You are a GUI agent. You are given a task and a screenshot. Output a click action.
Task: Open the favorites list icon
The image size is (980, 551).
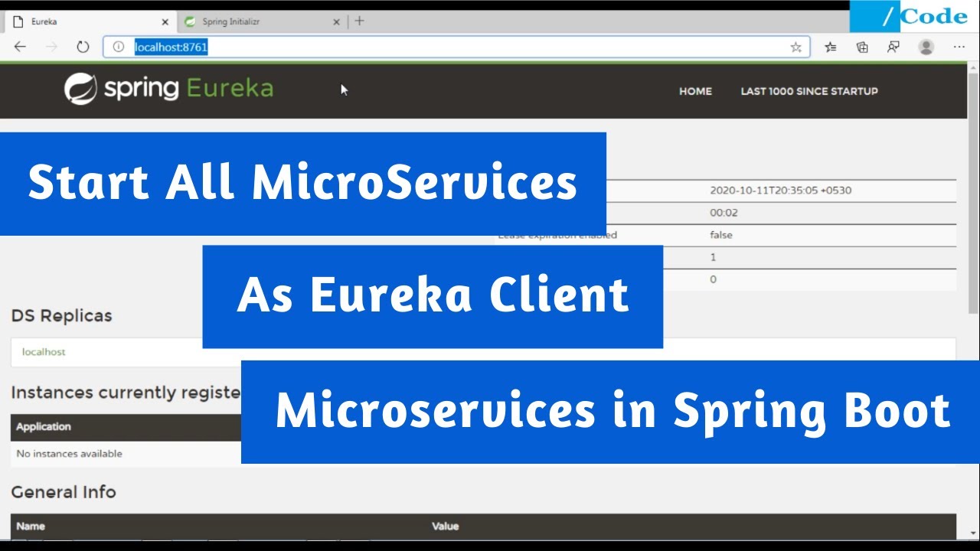click(x=831, y=47)
